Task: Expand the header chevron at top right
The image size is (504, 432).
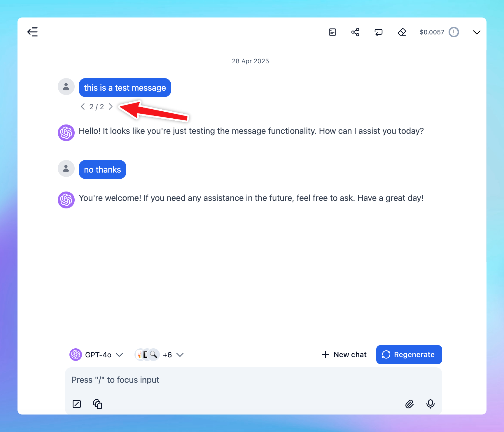Action: 477,32
